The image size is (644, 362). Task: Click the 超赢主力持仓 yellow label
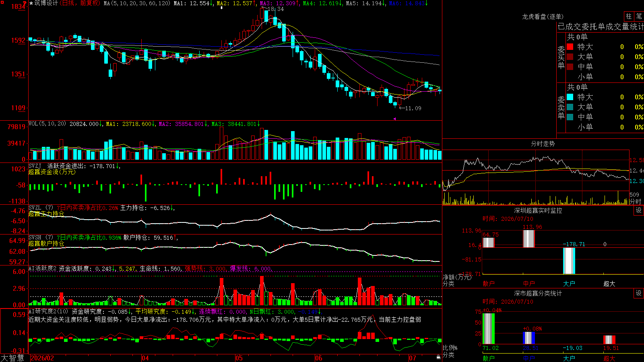[46, 214]
